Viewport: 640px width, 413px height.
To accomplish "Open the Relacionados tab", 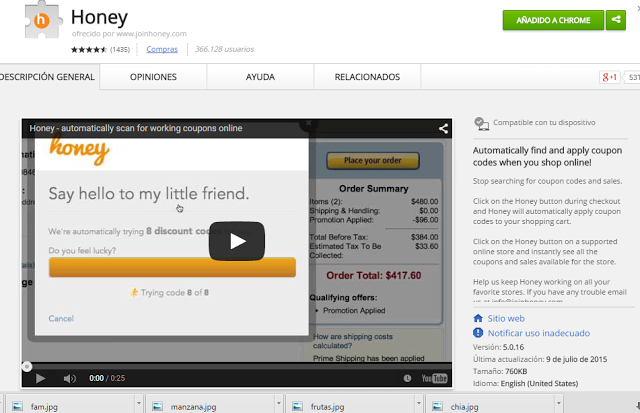I will (367, 77).
